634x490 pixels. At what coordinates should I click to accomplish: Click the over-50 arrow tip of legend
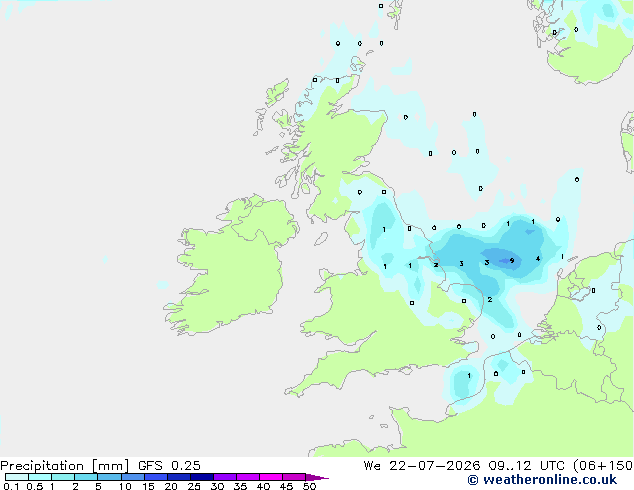coord(317,477)
